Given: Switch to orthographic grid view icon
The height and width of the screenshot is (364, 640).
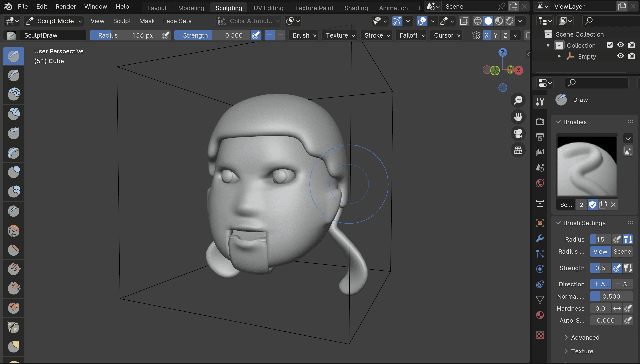Looking at the screenshot, I should pos(518,150).
